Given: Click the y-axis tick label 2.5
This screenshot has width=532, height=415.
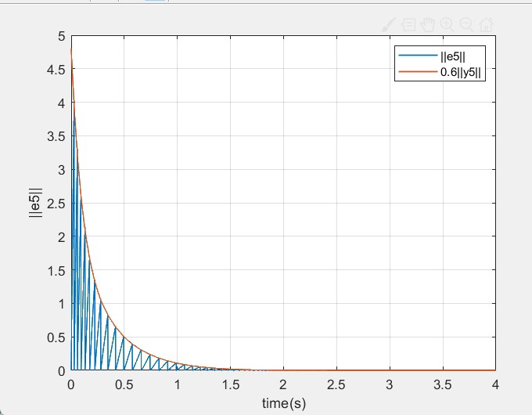Looking at the screenshot, I should pyautogui.click(x=56, y=204).
